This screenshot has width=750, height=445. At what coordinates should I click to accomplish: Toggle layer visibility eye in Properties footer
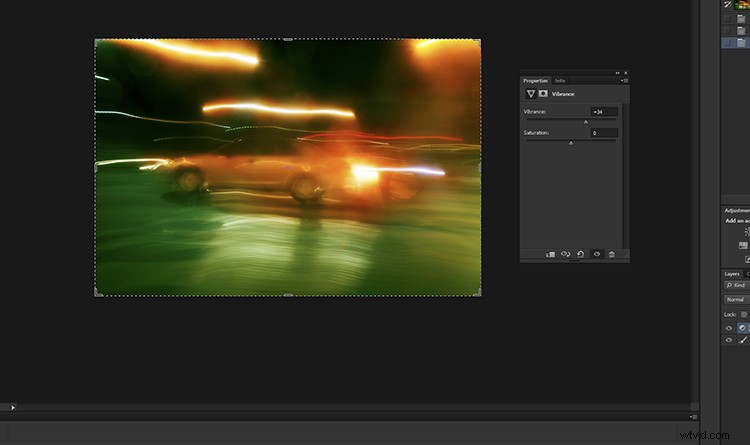pyautogui.click(x=596, y=254)
